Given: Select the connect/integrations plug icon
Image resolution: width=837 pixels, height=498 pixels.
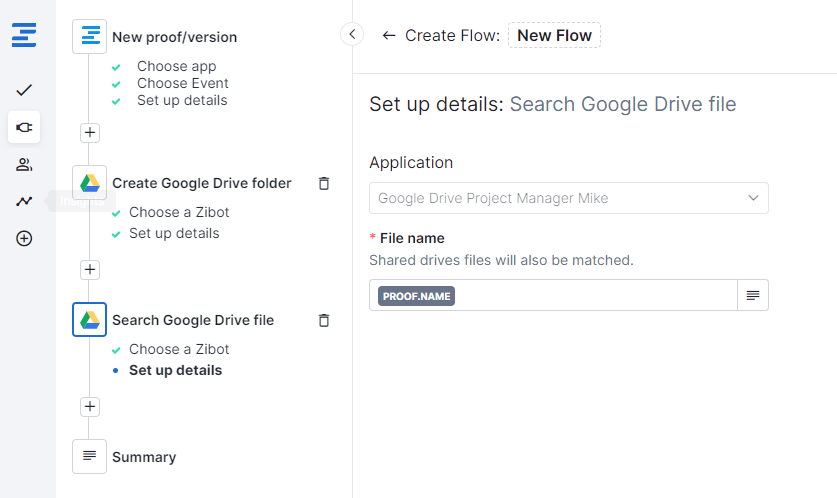Looking at the screenshot, I should tap(24, 127).
